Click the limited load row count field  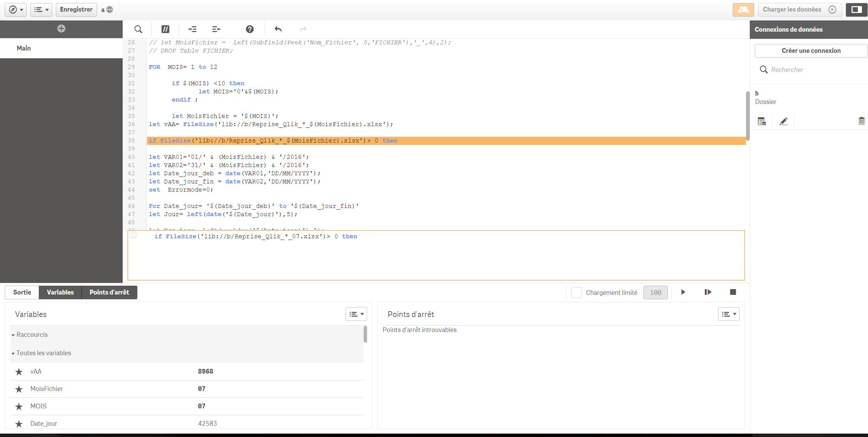656,292
